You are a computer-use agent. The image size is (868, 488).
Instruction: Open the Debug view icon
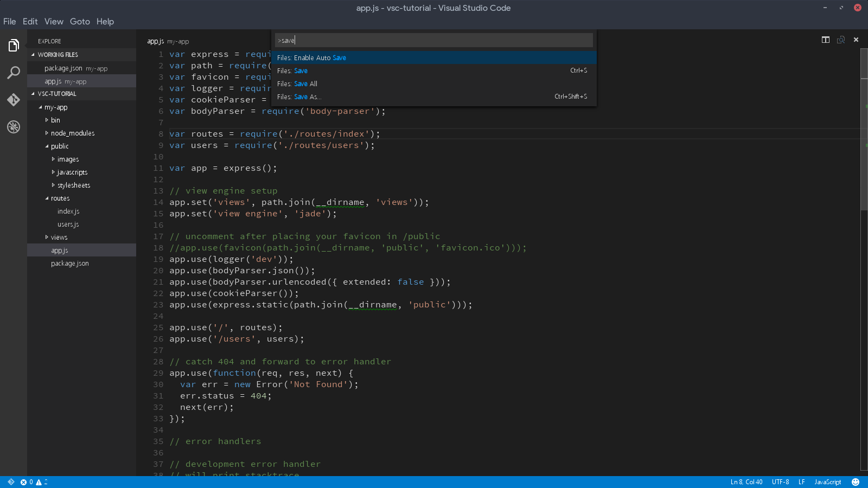pyautogui.click(x=14, y=127)
